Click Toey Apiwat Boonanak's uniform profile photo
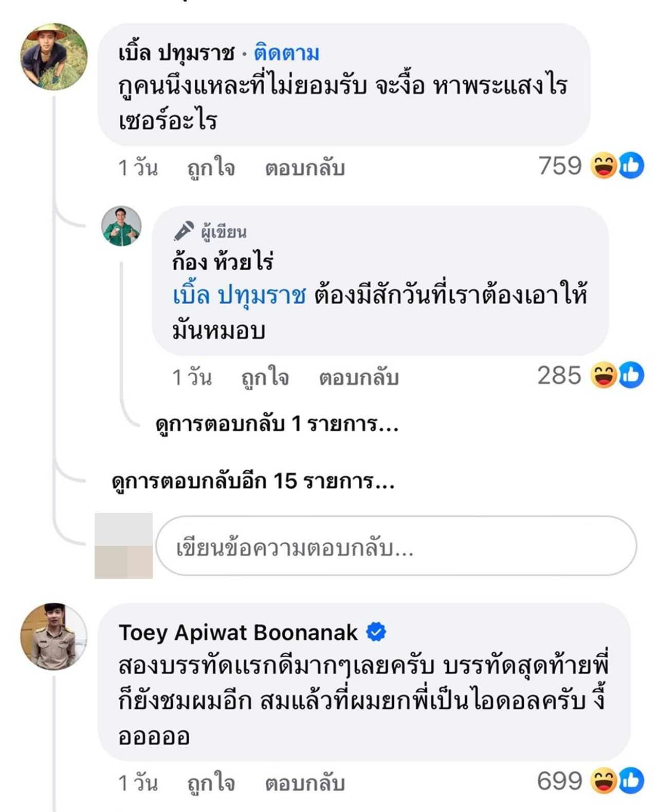The width and height of the screenshot is (658, 812). [x=53, y=636]
